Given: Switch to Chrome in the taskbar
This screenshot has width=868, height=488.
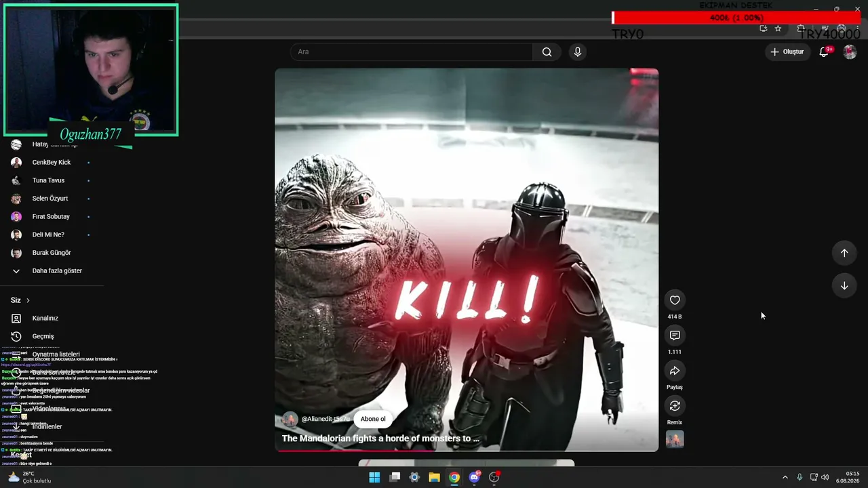Looking at the screenshot, I should tap(454, 477).
